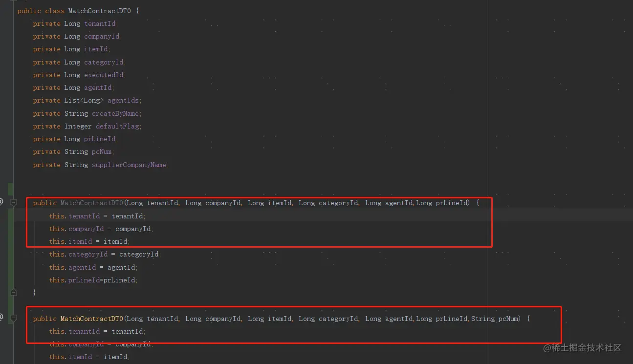Collapse the first MatchContractDTO constructor body
633x364 pixels.
point(14,202)
